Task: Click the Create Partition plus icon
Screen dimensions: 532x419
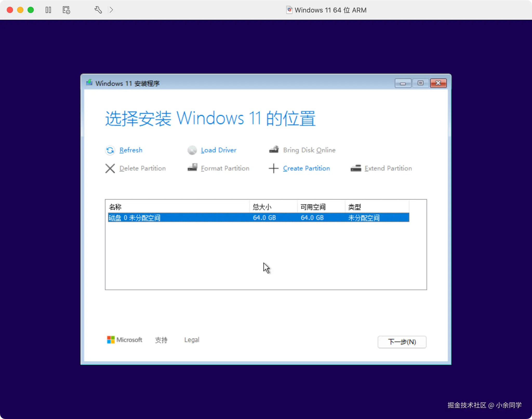Action: pyautogui.click(x=274, y=168)
